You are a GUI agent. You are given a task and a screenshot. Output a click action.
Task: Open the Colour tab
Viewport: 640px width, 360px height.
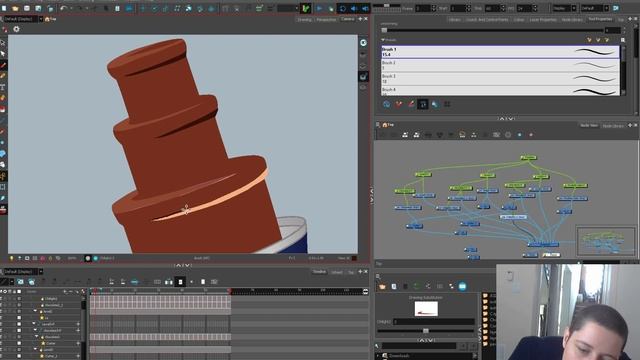coord(519,19)
